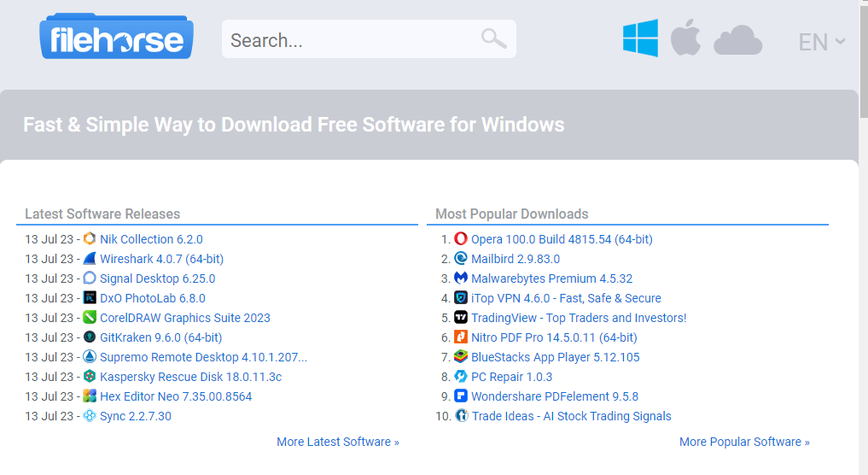Open Sync 2.2.7.30 link
This screenshot has width=868, height=475.
point(136,416)
